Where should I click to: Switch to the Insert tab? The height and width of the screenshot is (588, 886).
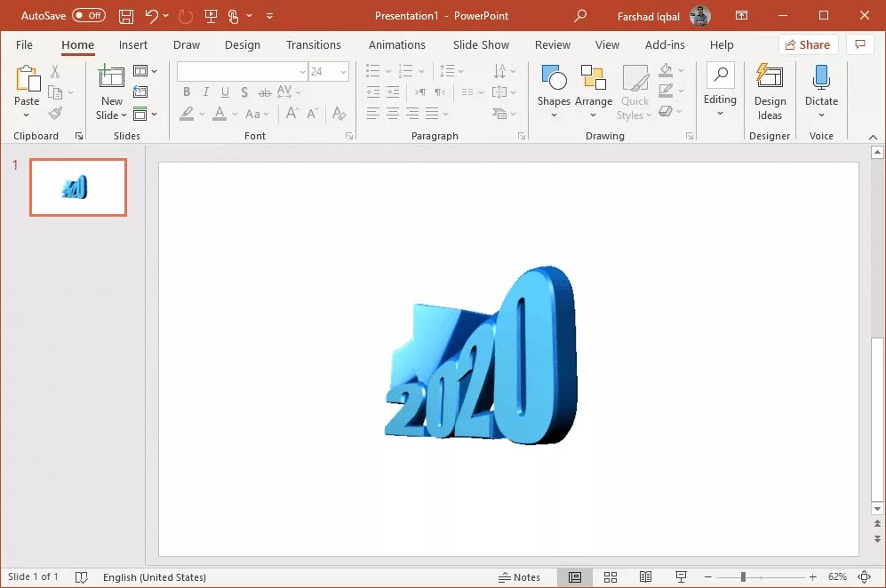coord(132,44)
